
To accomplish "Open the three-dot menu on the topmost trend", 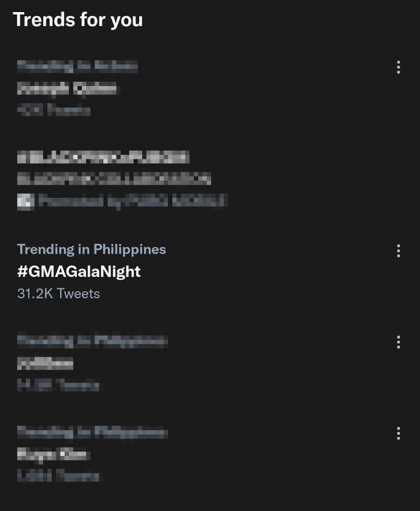I will click(x=398, y=67).
